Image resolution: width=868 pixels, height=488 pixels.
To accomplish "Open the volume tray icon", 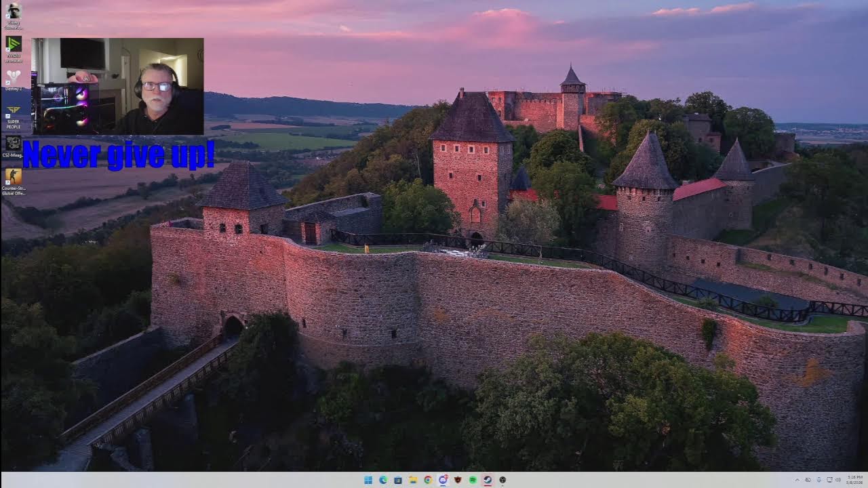I will (838, 480).
